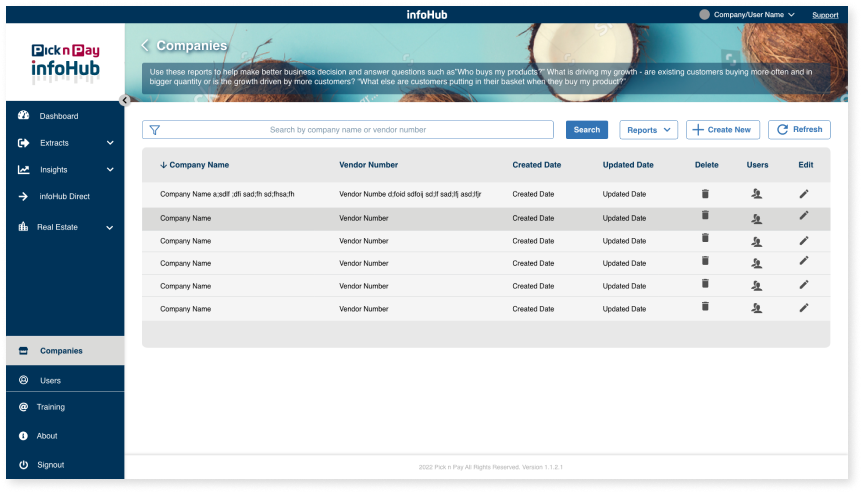Click the Insights chart icon in sidebar
This screenshot has width=862, height=493.
pos(23,170)
